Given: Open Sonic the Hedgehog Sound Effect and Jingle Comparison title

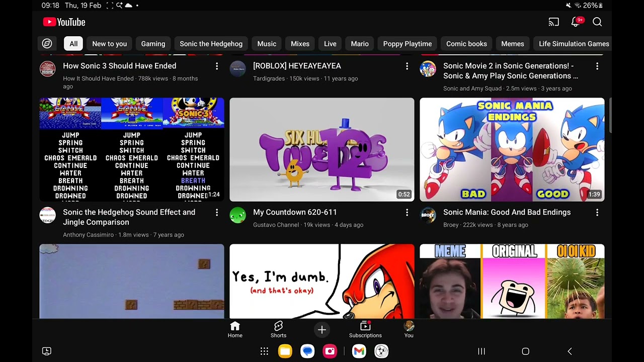Looking at the screenshot, I should coord(129,217).
